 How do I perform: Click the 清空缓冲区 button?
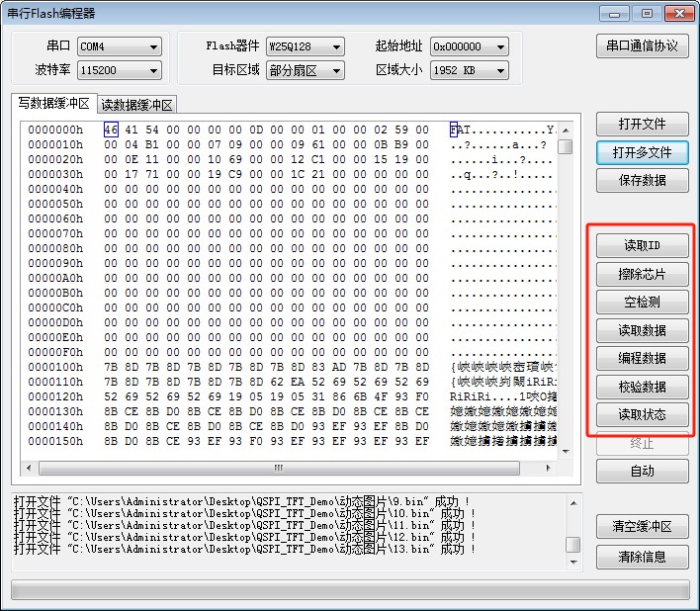pos(642,527)
